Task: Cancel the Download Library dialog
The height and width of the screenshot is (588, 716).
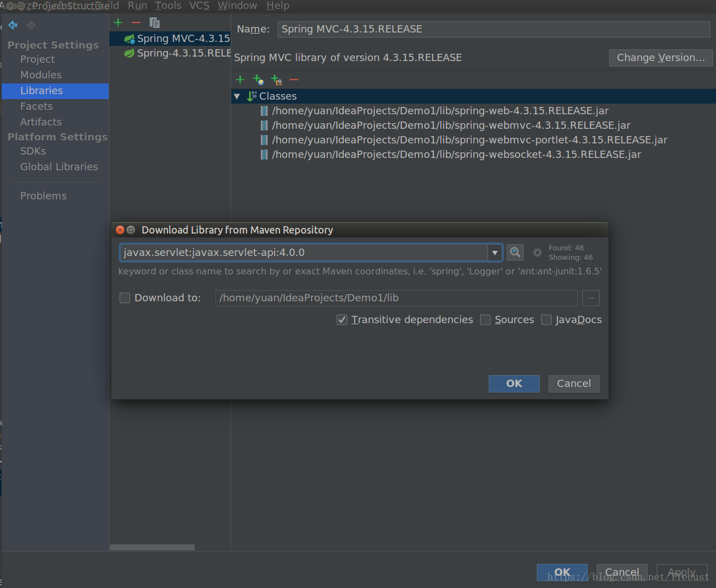Action: pos(574,384)
